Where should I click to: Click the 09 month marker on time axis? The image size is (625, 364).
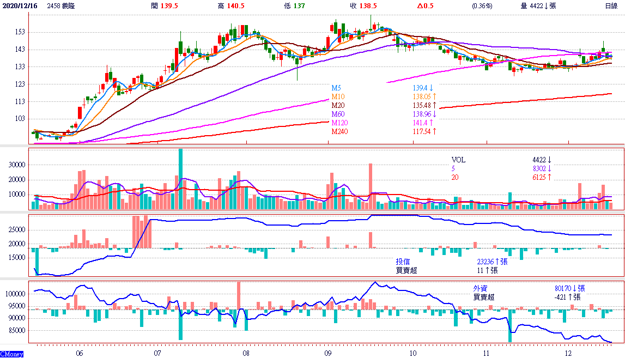pyautogui.click(x=326, y=353)
